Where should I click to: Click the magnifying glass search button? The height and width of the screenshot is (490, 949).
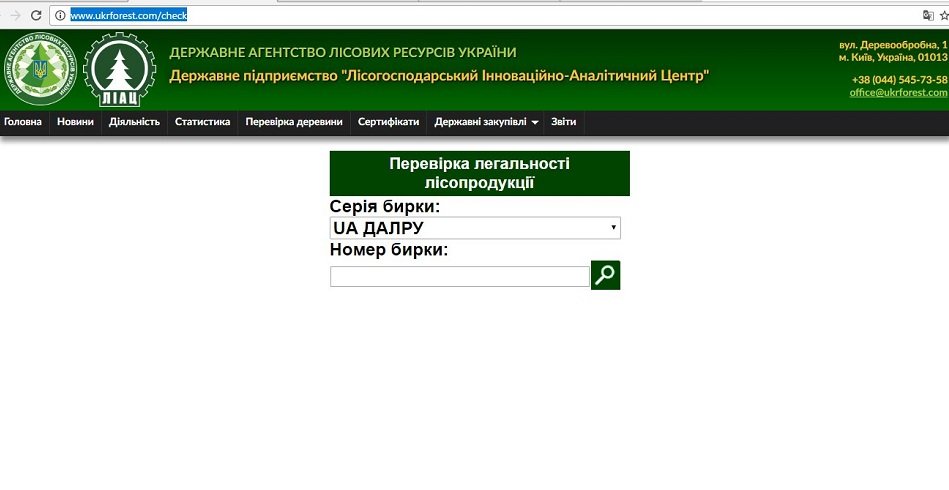(x=605, y=275)
